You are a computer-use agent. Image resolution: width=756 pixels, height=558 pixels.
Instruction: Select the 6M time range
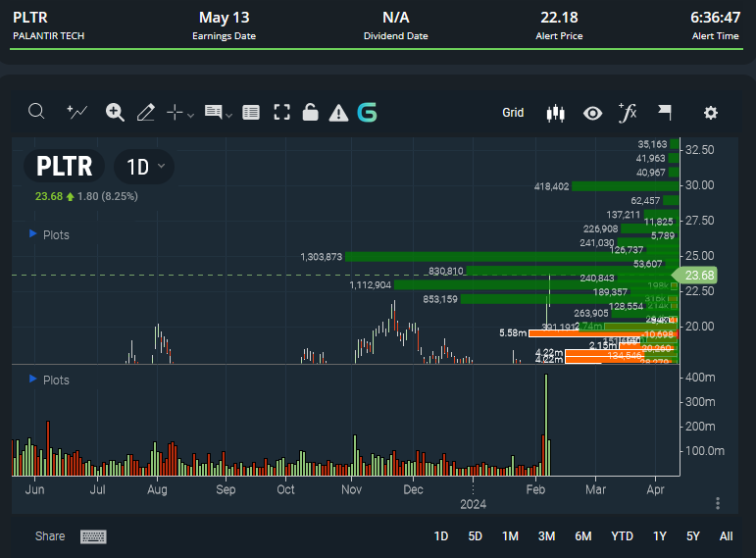583,536
